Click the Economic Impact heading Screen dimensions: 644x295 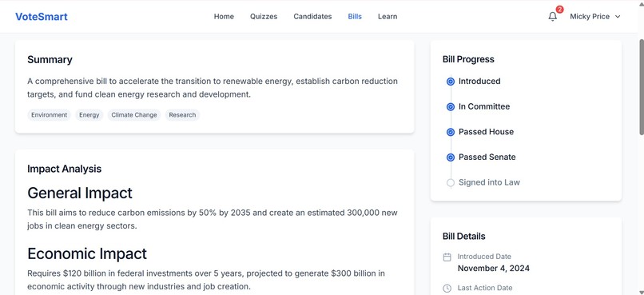tap(87, 253)
